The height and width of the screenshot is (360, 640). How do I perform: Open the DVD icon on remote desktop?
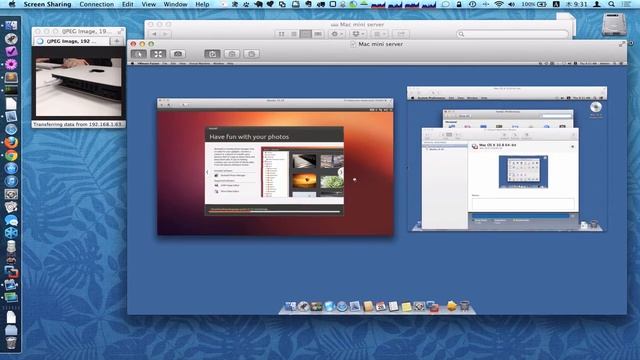point(596,108)
